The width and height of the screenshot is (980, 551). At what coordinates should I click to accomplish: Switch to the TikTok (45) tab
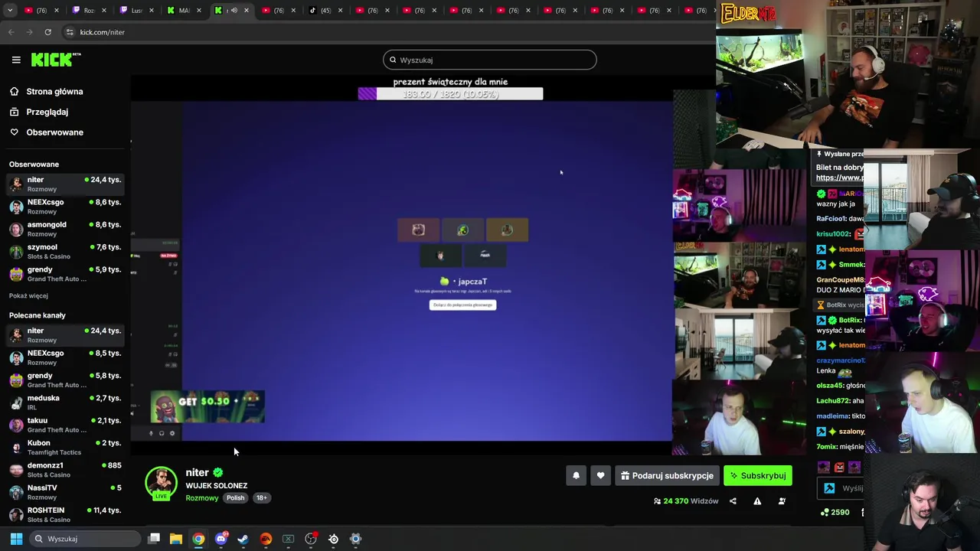pos(325,10)
